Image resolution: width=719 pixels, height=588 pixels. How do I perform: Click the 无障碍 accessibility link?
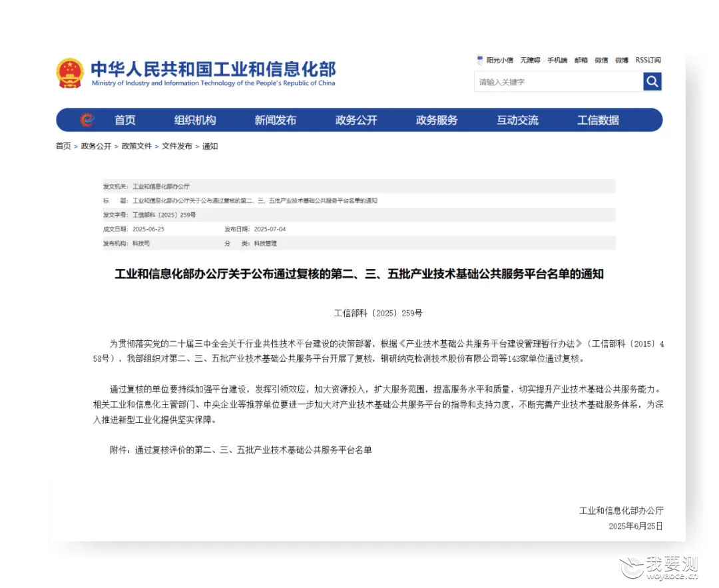click(x=530, y=60)
